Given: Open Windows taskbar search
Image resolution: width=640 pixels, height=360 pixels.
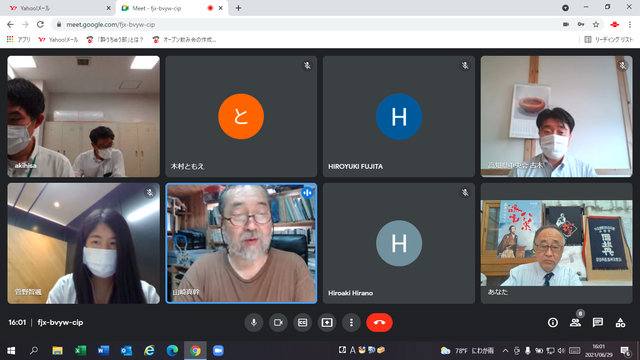Looking at the screenshot, I should [x=34, y=351].
